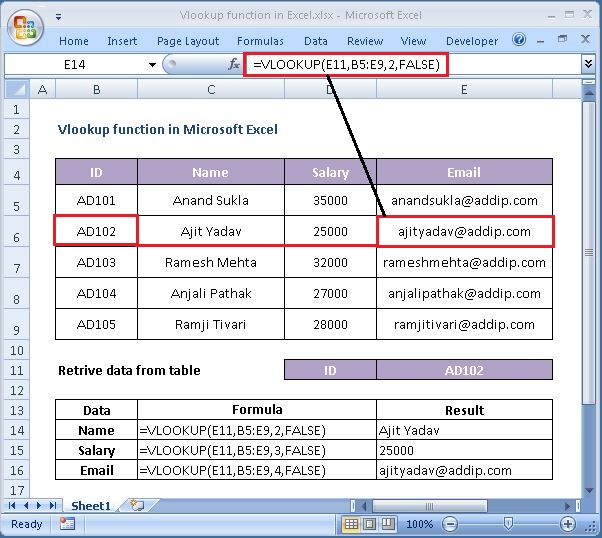Click previous sheet navigation arrow
Viewport: 602px width, 538px height.
tap(26, 506)
